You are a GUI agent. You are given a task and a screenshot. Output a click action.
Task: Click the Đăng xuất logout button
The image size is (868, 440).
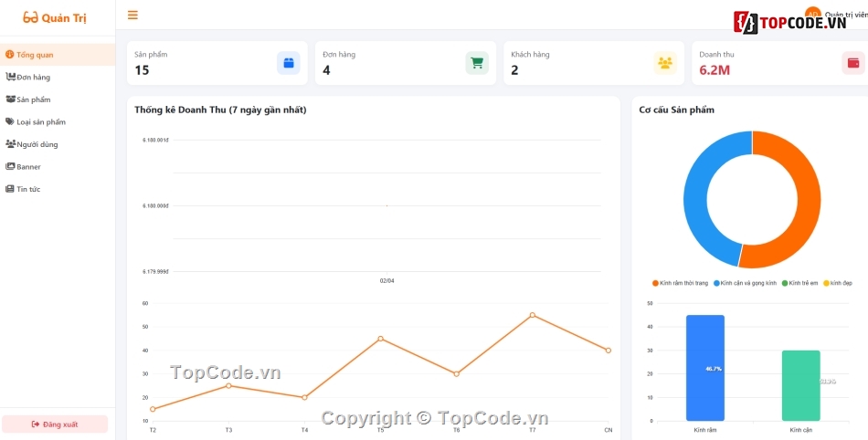pyautogui.click(x=55, y=424)
